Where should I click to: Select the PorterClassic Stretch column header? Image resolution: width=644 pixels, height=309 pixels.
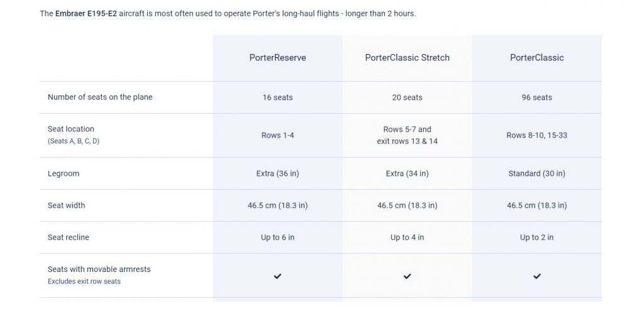[x=407, y=58]
